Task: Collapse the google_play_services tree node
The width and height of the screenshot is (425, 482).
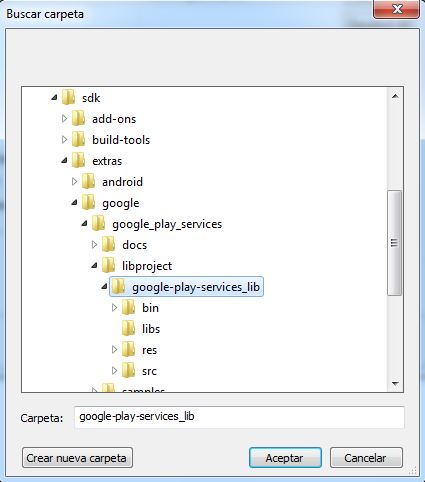Action: (x=84, y=224)
